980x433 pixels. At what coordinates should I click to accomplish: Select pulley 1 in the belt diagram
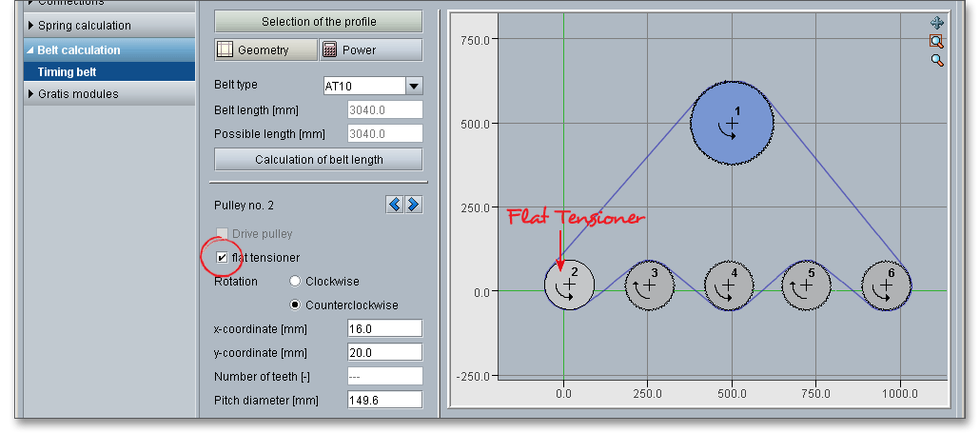click(x=732, y=123)
